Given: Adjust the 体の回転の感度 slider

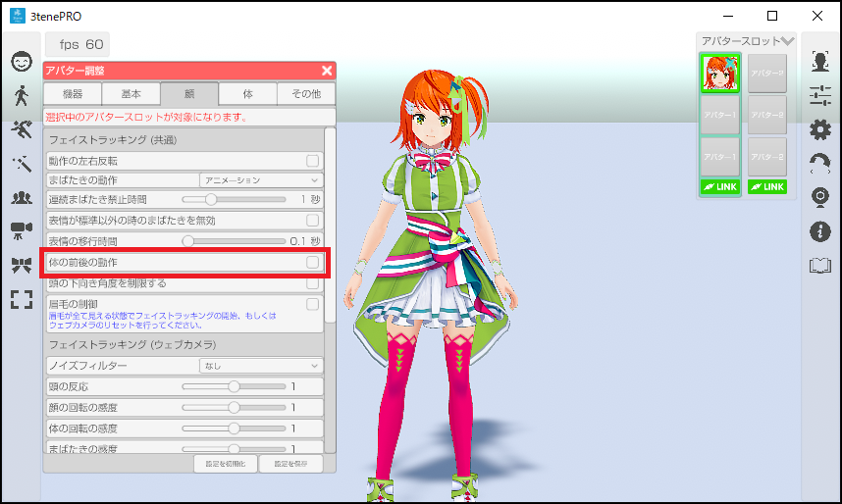Looking at the screenshot, I should point(234,428).
